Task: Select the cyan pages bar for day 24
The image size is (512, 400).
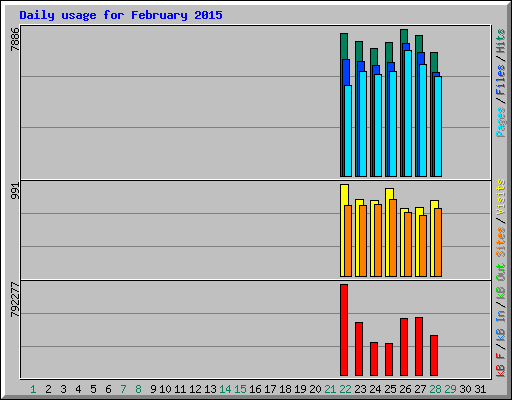Action: [x=378, y=125]
